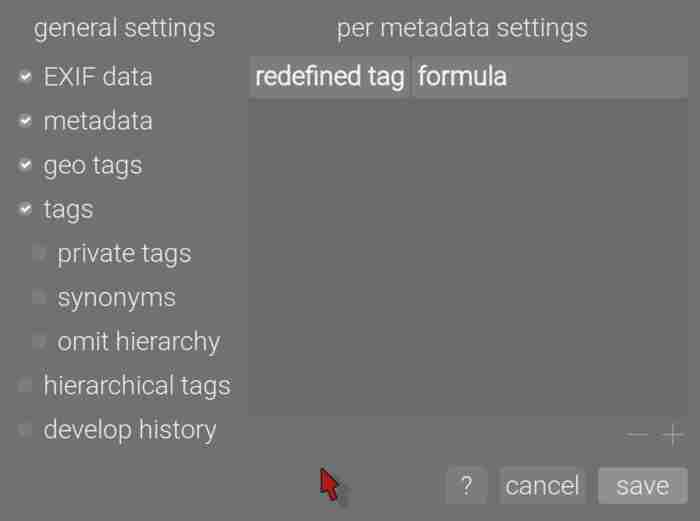The width and height of the screenshot is (700, 521).
Task: Remove selected metadata entry with minus icon
Action: (637, 435)
